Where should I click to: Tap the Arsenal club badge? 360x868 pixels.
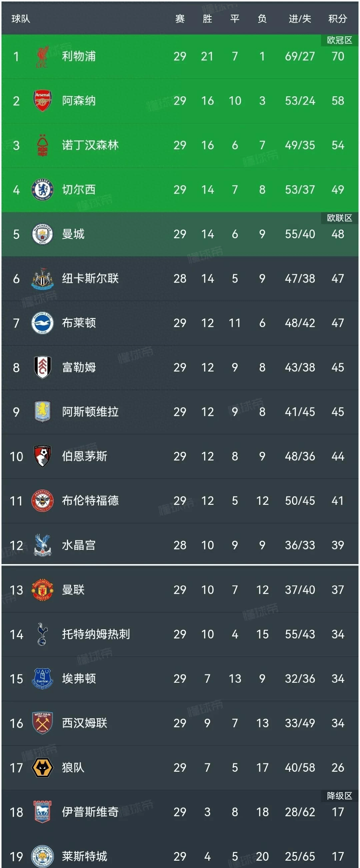[x=42, y=101]
